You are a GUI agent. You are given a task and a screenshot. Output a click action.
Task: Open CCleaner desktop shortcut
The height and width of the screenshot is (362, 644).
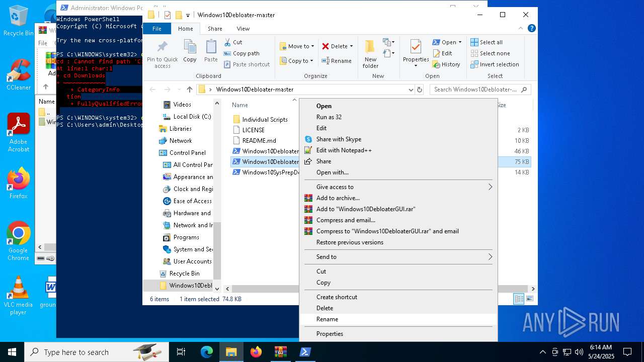(19, 75)
